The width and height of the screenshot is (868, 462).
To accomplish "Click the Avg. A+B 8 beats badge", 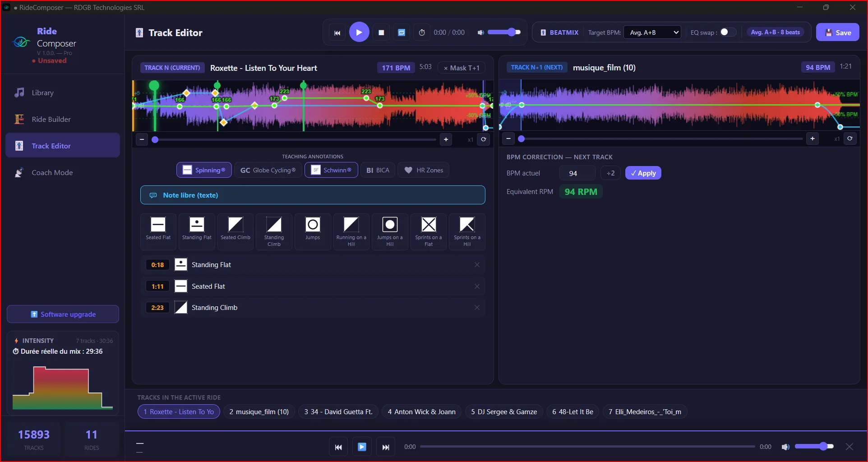I will (x=775, y=32).
